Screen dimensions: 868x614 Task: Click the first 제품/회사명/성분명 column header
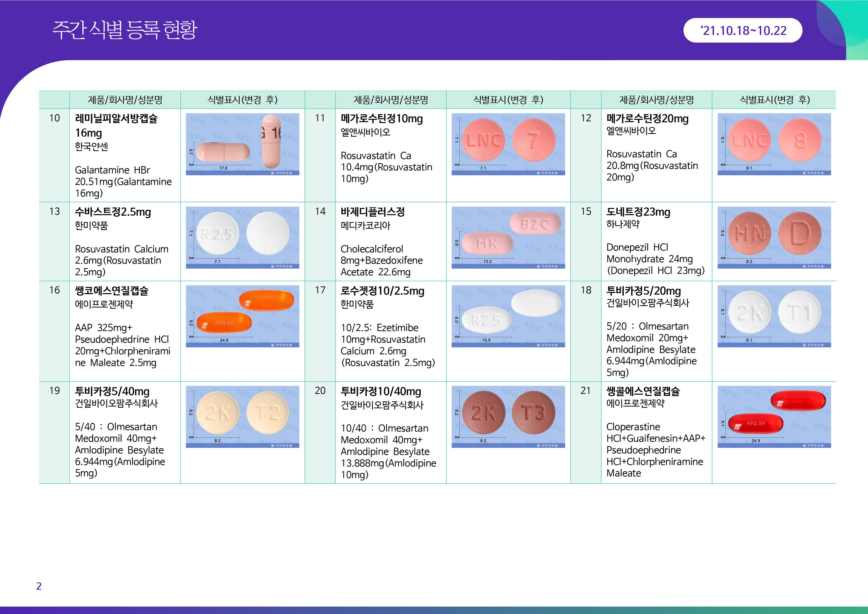(x=125, y=100)
